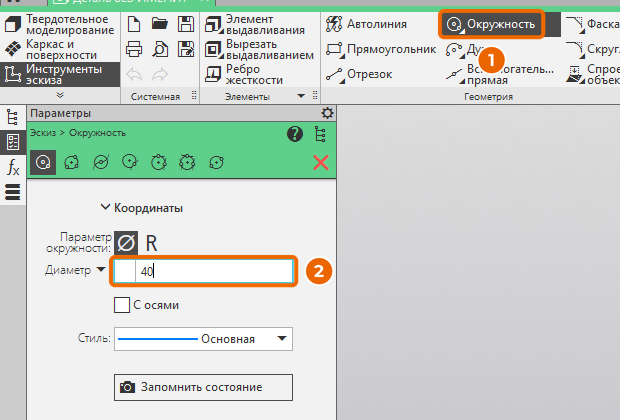Image resolution: width=620 pixels, height=420 pixels.
Task: Click Эскиз breadcrumb in parameters header
Action: click(43, 133)
